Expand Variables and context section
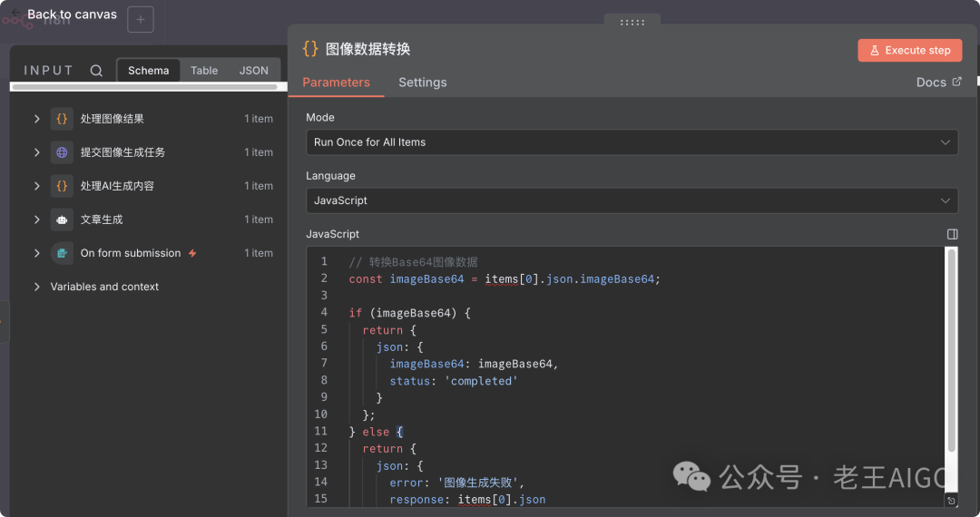Viewport: 980px width, 517px height. (x=37, y=287)
